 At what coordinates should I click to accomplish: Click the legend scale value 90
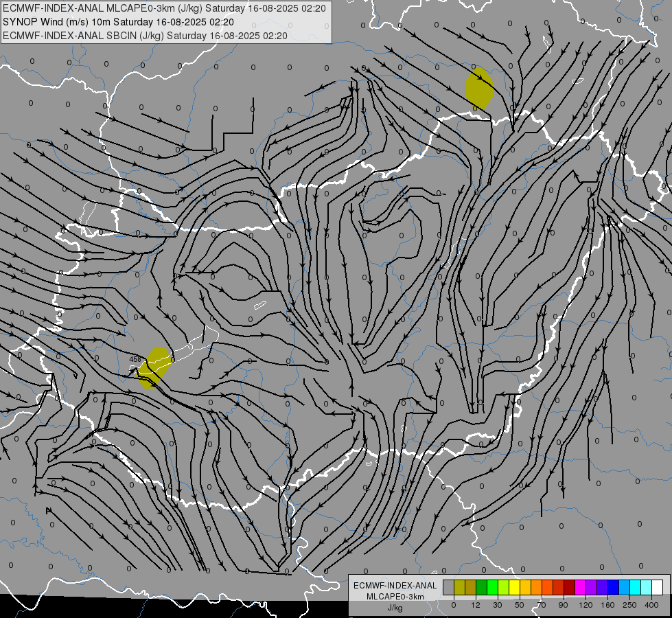click(563, 605)
